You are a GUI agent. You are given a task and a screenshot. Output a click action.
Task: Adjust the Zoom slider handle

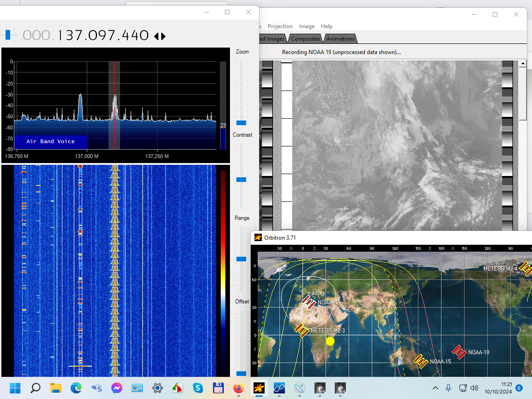241,123
